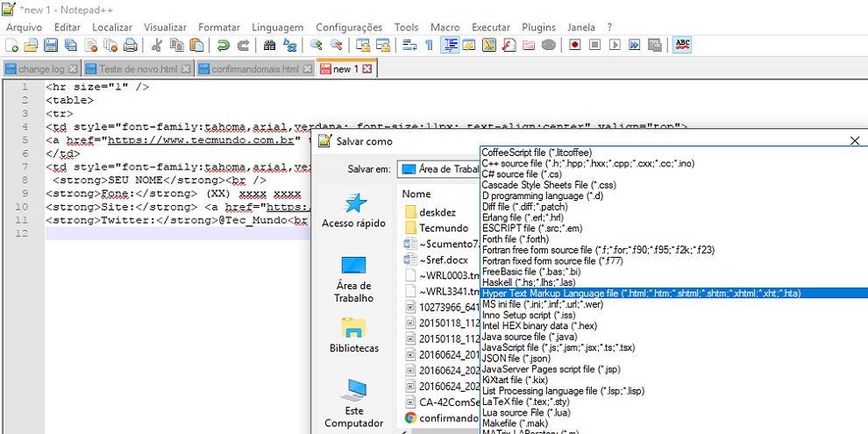Play recorded macro button

pos(615,46)
